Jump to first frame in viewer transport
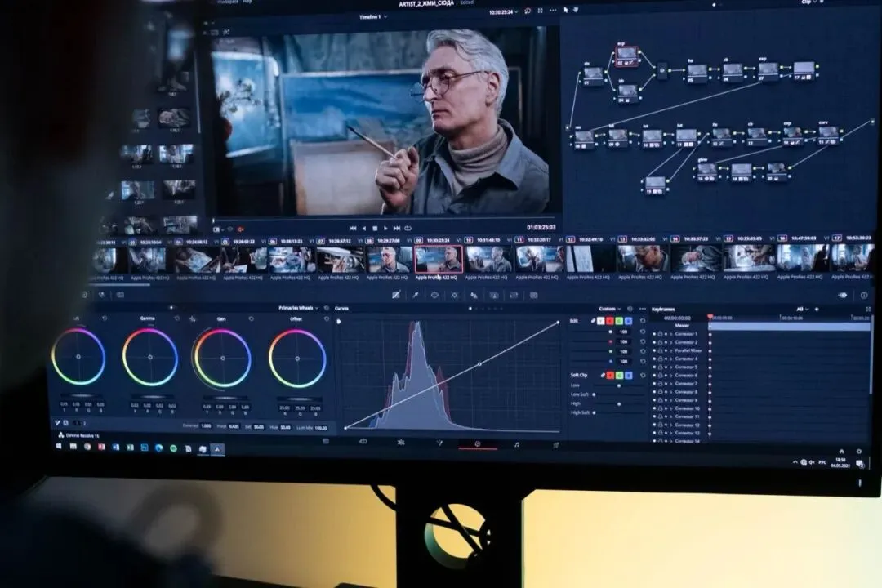This screenshot has width=882, height=588. 353,229
